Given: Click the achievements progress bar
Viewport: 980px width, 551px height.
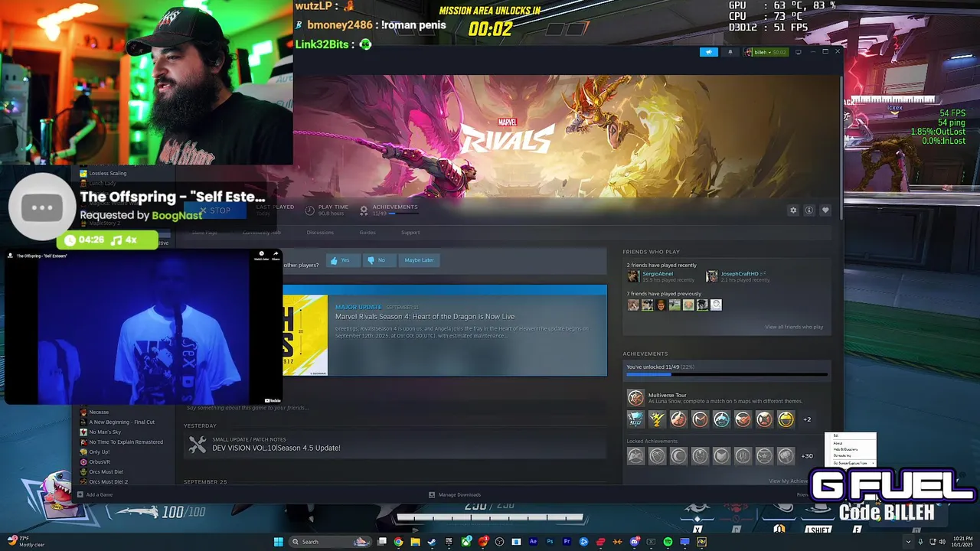Looking at the screenshot, I should [x=727, y=375].
